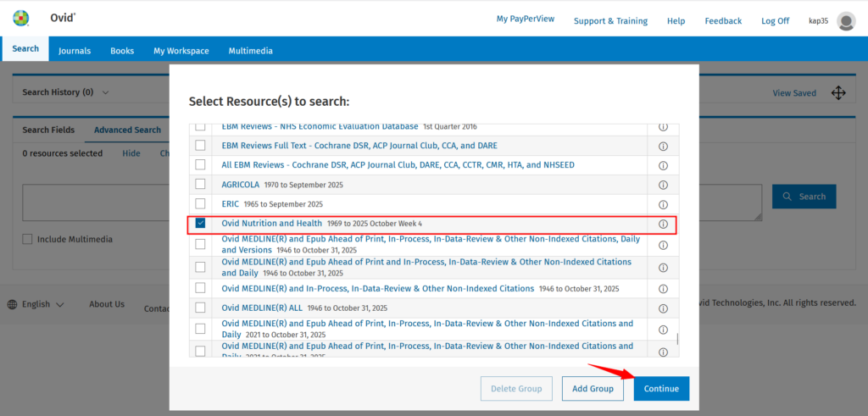Viewport: 868px width, 416px height.
Task: Click the Ovid logo icon
Action: click(21, 19)
